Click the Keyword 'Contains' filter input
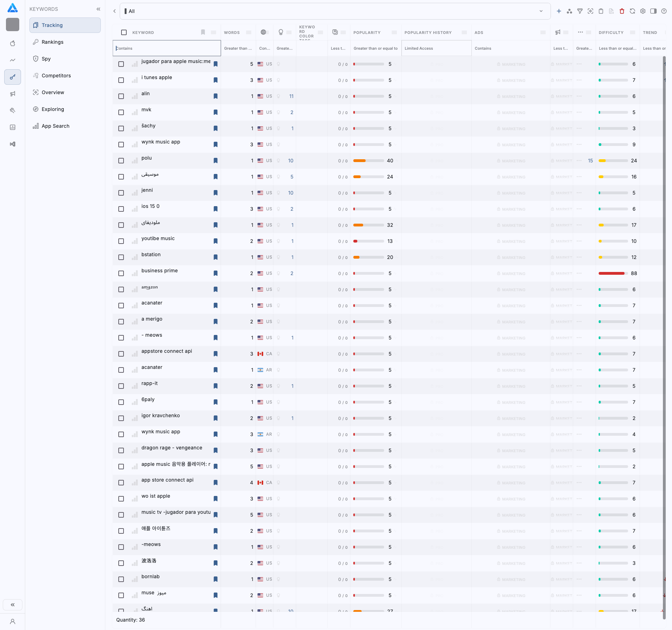The width and height of the screenshot is (672, 630). coord(167,48)
